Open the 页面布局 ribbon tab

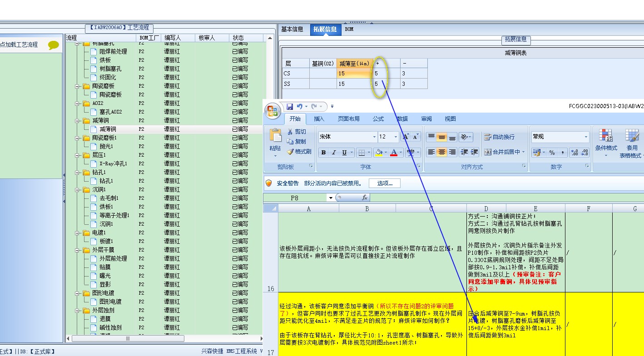(348, 119)
